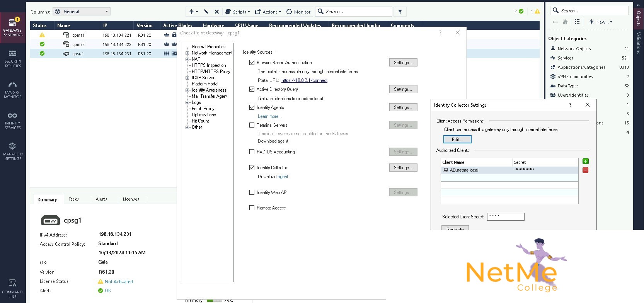Viewport: 644px width, 303px height.
Task: Open Logs & Monitor sidebar view
Action: 13,90
